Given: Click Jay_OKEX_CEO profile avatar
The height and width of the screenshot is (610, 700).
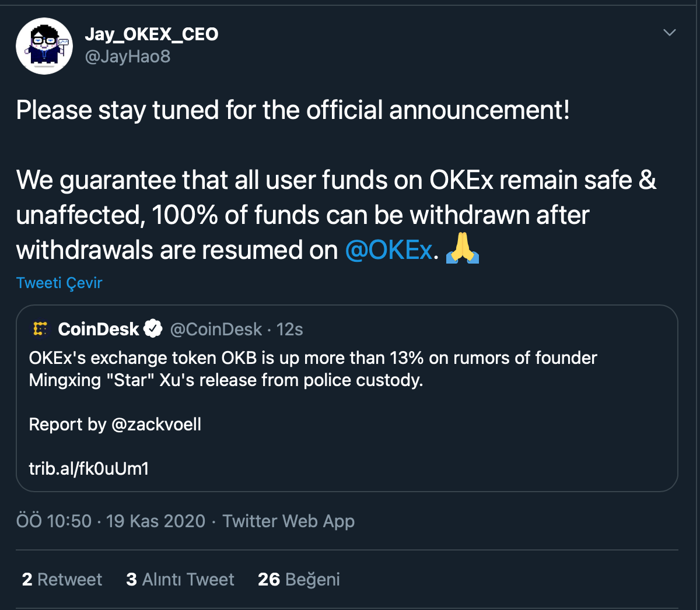Looking at the screenshot, I should click(x=44, y=46).
